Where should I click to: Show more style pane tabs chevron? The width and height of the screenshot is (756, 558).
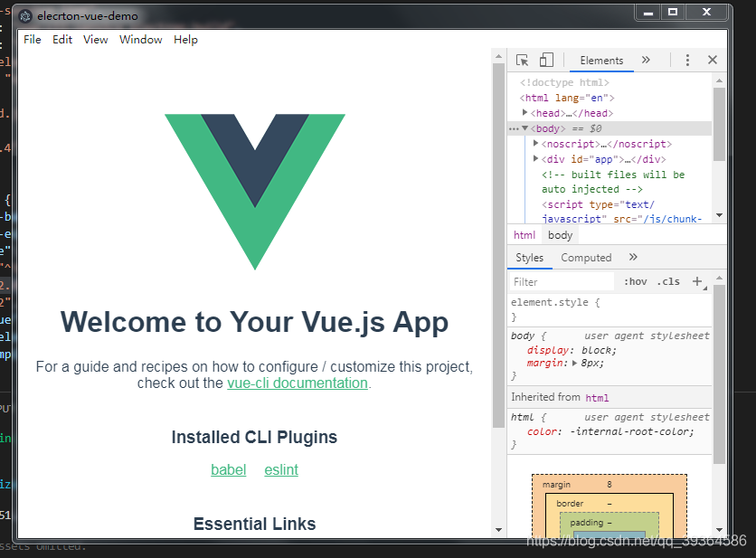point(633,257)
